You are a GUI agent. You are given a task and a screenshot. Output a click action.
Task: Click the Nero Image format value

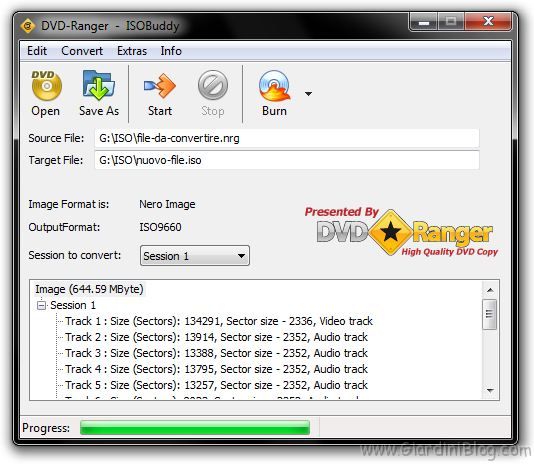[167, 204]
